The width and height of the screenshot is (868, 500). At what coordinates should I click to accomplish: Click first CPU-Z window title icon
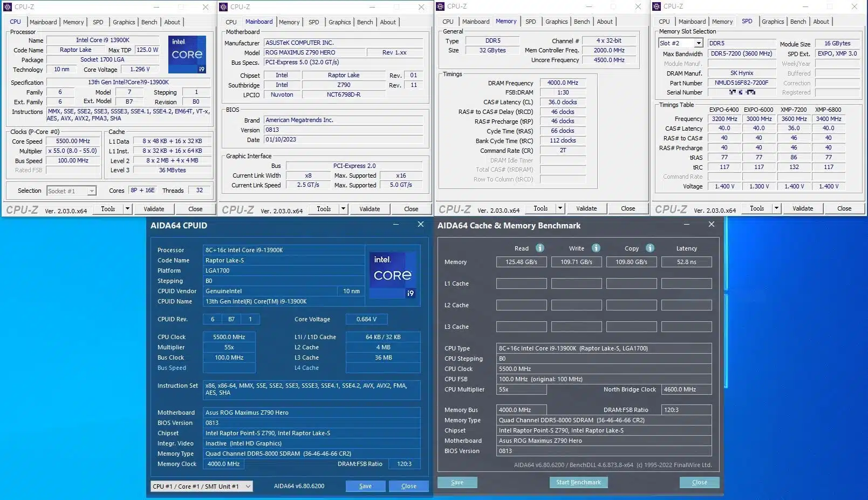coord(8,7)
